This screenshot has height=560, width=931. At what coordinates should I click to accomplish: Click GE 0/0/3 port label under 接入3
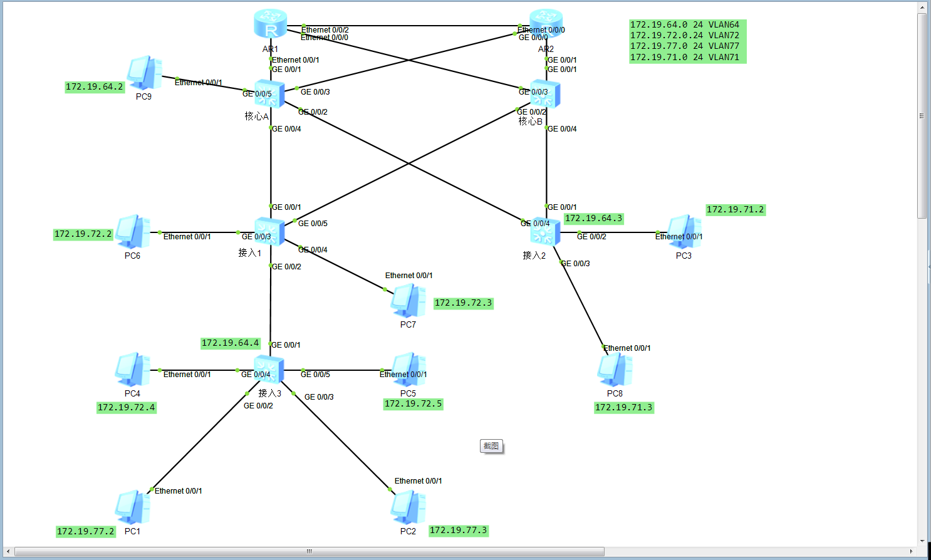click(x=319, y=397)
